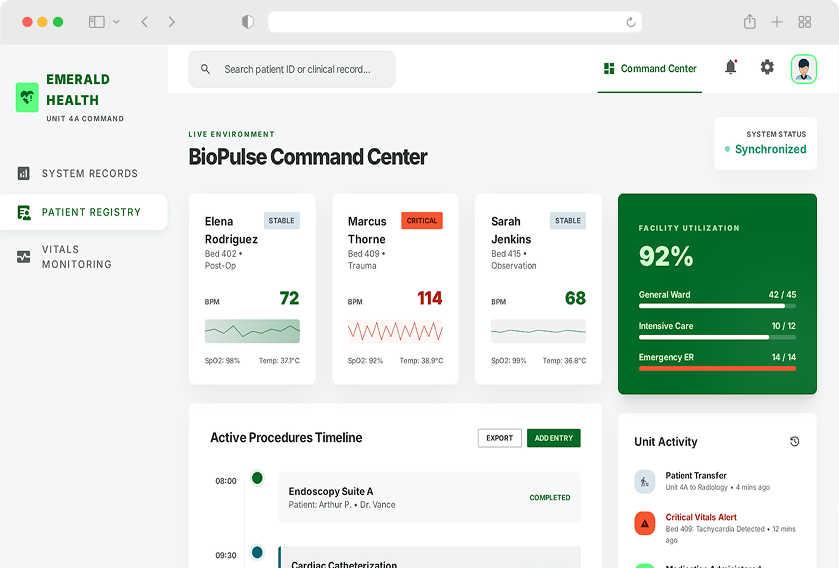Click the 09:30 timeline marker dot
This screenshot has width=839, height=568.
point(257,552)
